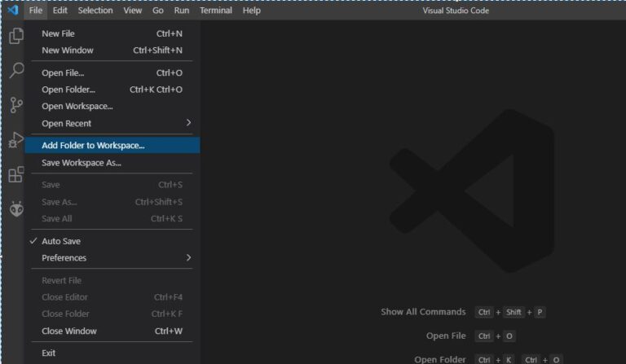This screenshot has height=364, width=626.
Task: Choose Close Window from the menu
Action: tap(112, 331)
